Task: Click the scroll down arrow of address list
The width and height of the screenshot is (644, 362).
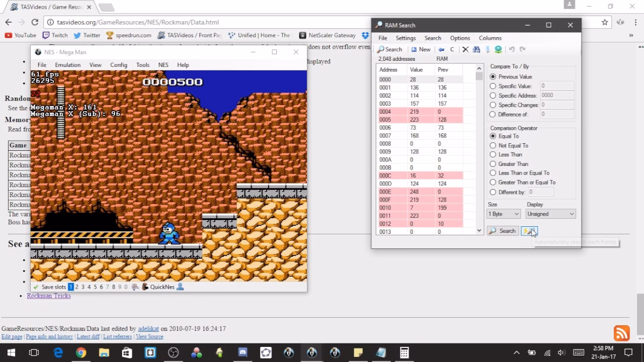Action: point(479,231)
